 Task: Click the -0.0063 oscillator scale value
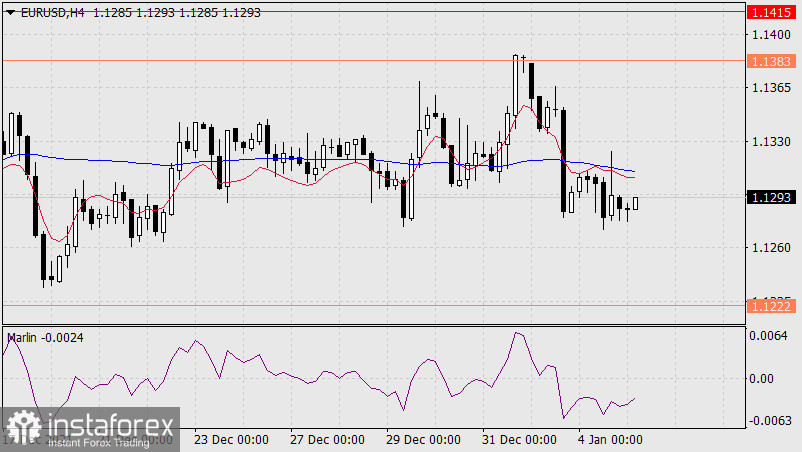(768, 421)
